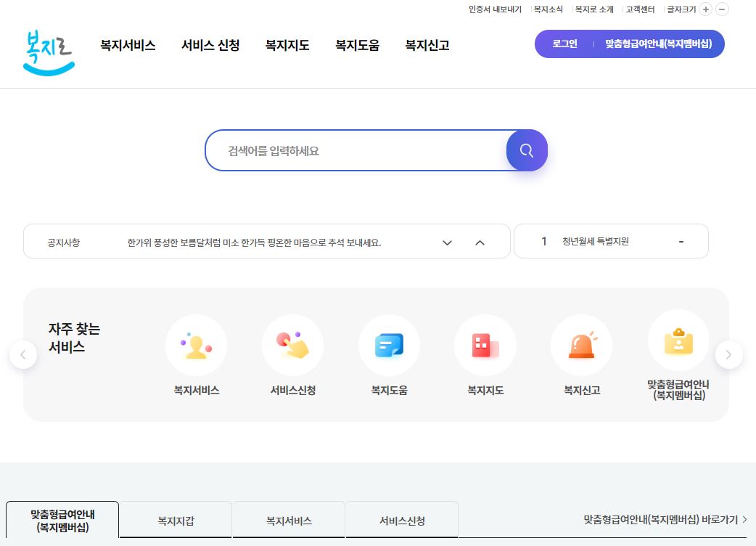This screenshot has width=756, height=546.
Task: Decrease font size with minus icon
Action: [x=722, y=9]
